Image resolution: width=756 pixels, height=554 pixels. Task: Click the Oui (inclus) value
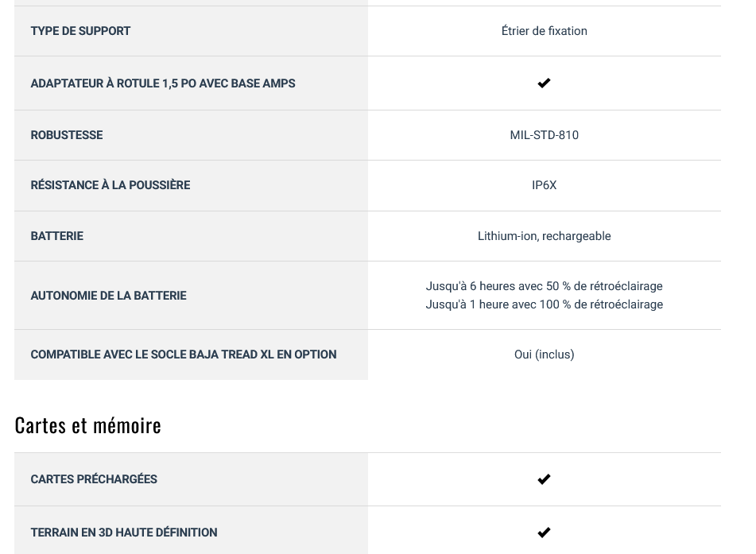coord(544,354)
